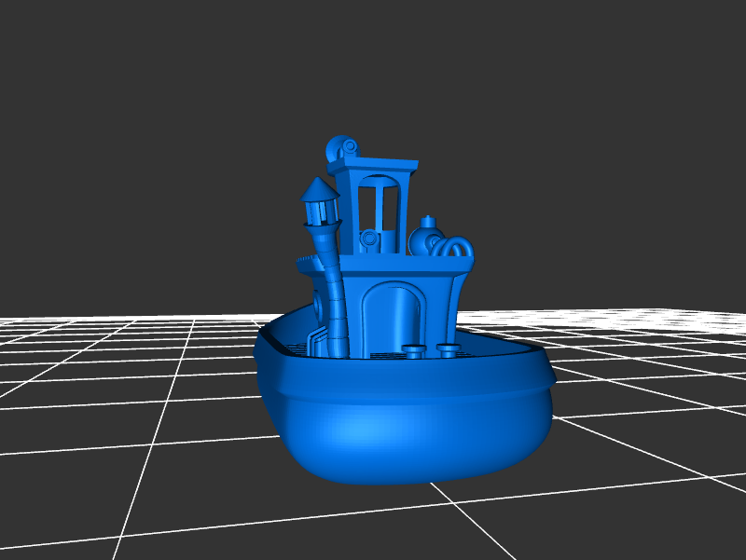Select the cap on top of round tank
This screenshot has width=746, height=560.
[428, 221]
